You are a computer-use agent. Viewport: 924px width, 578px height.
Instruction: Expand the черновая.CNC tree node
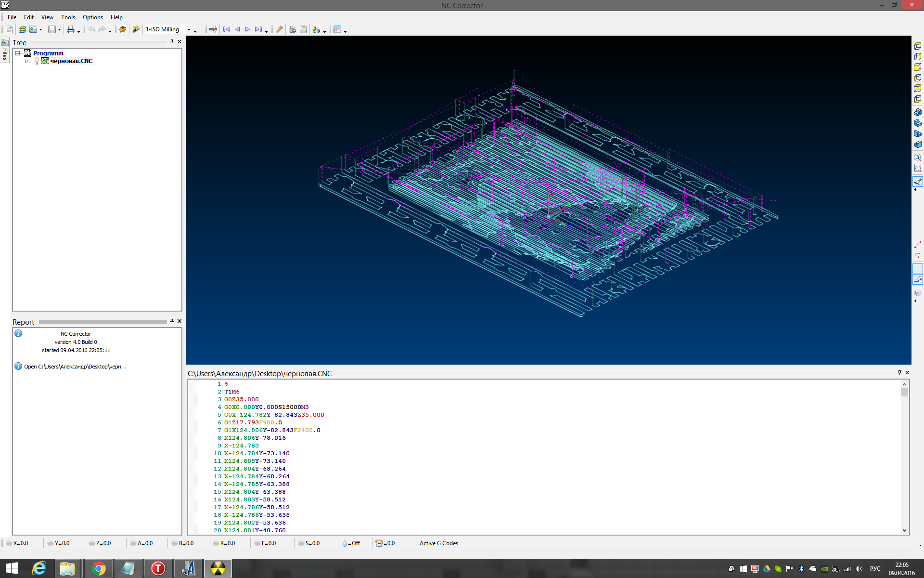pyautogui.click(x=27, y=61)
